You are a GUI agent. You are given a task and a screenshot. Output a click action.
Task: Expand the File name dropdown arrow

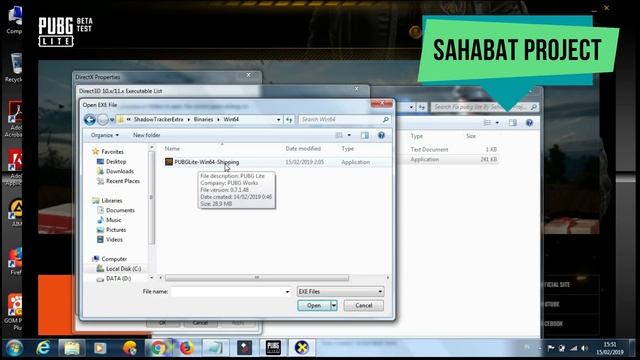(x=287, y=291)
